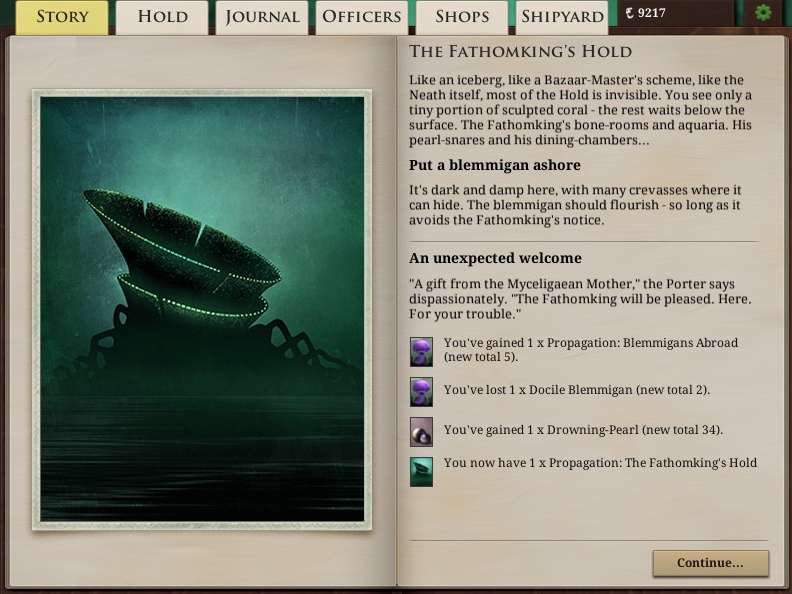
Task: Switch to the Story tab
Action: coord(62,17)
